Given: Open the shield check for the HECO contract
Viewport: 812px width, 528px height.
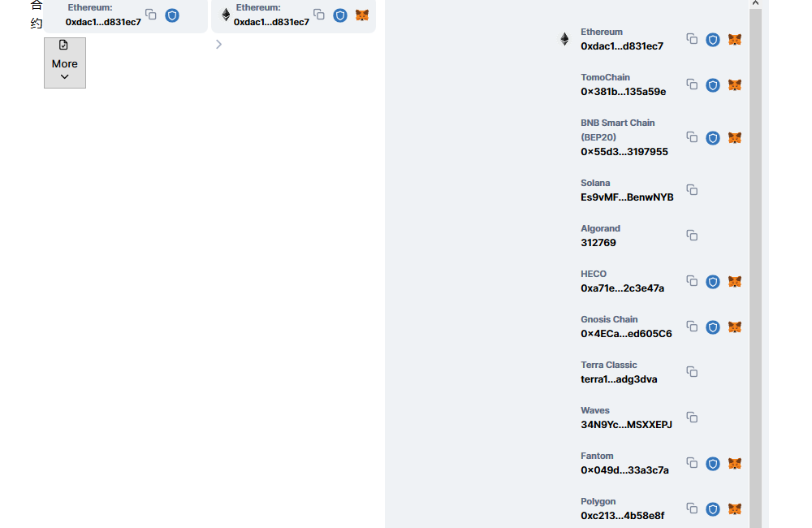Looking at the screenshot, I should [713, 282].
